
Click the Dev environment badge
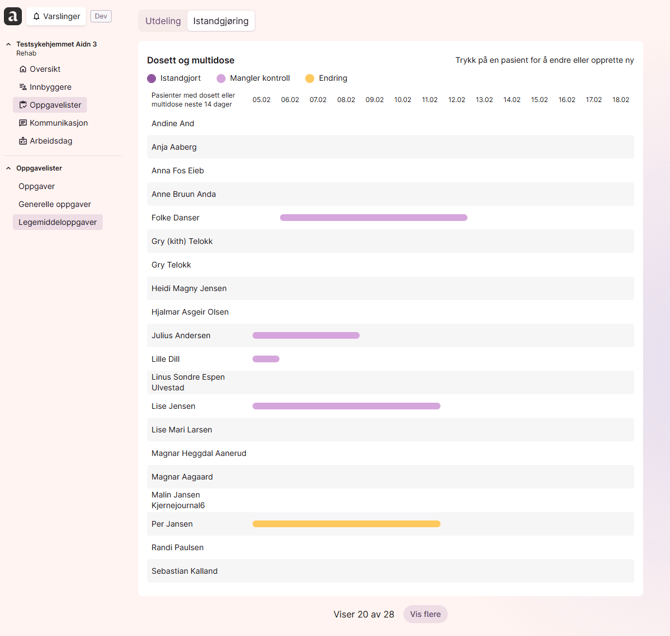click(101, 17)
